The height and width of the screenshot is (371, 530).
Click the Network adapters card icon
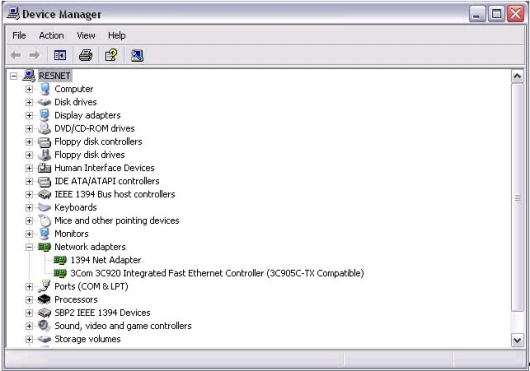coord(44,247)
